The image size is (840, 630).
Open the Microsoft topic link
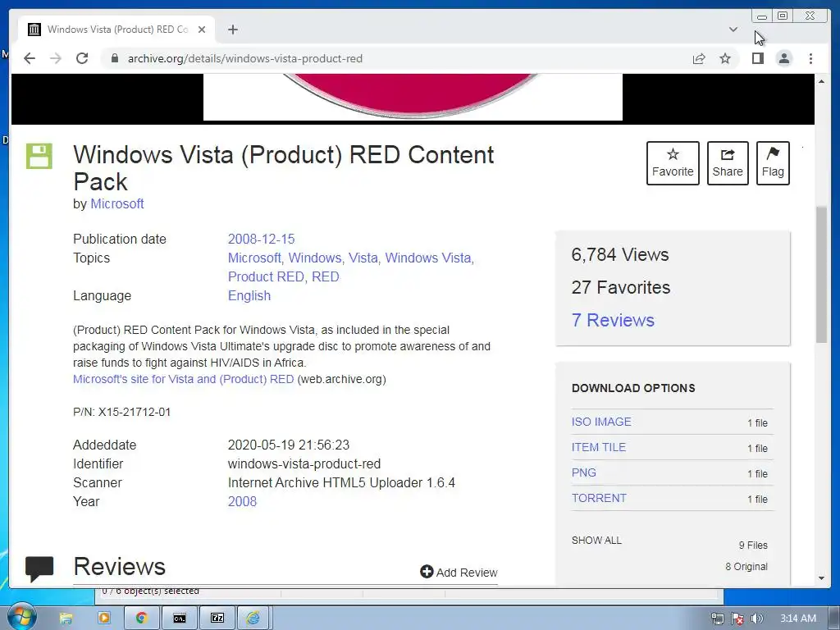click(254, 258)
